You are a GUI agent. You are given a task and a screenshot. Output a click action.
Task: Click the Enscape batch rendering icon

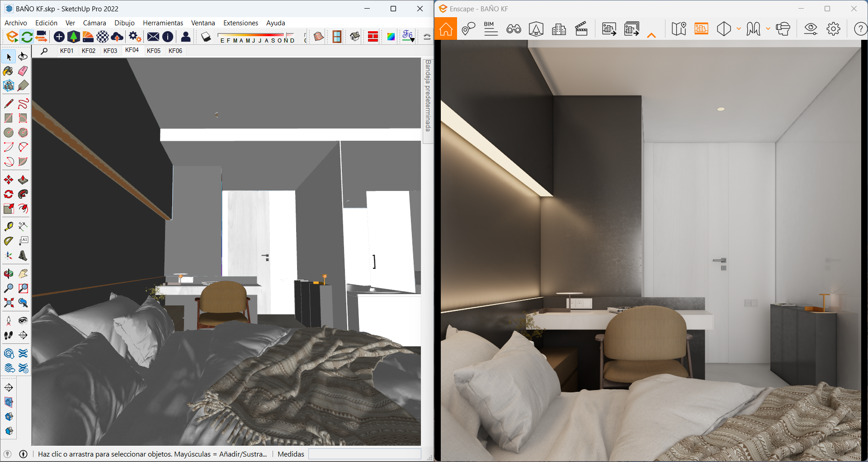632,29
